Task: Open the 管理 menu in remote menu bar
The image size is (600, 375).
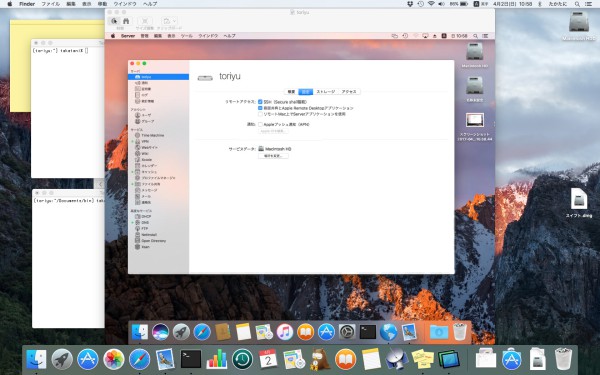Action: point(144,36)
